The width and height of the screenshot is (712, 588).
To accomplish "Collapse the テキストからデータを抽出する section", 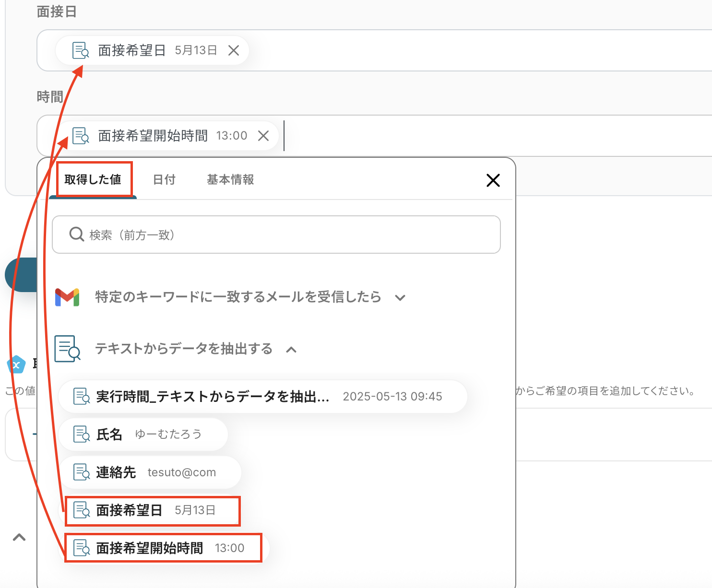I will [x=291, y=350].
